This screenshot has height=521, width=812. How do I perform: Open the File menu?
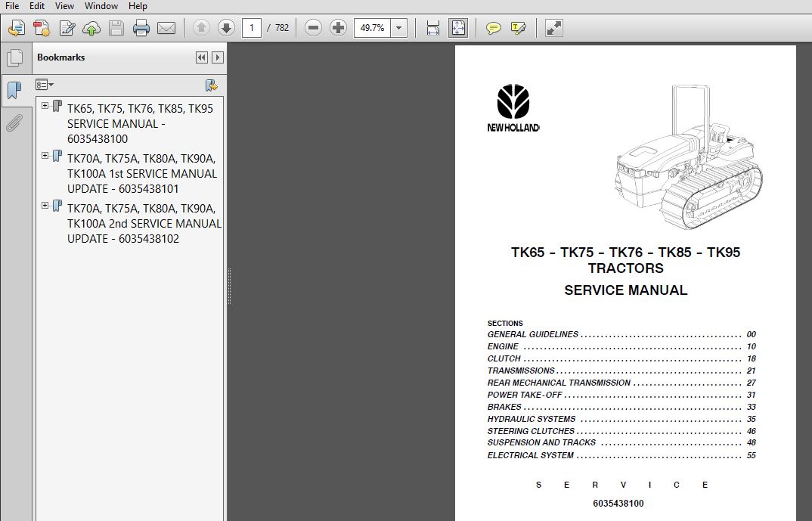click(x=11, y=6)
